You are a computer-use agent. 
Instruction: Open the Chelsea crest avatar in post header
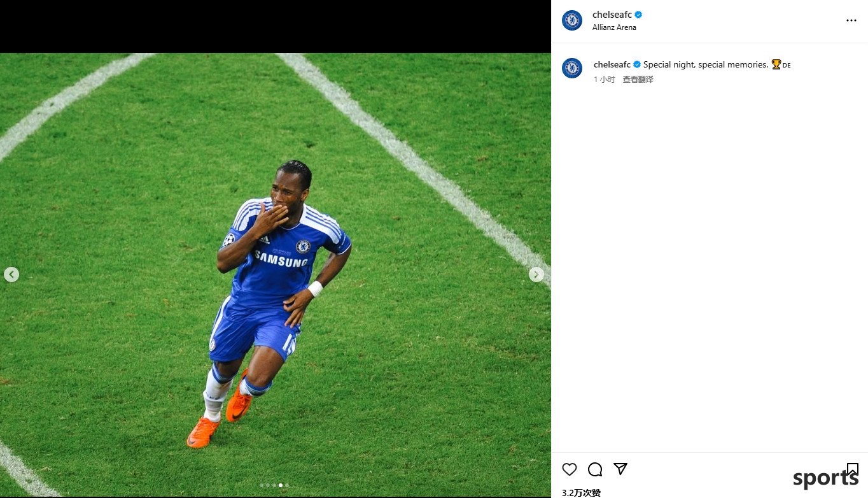[572, 20]
